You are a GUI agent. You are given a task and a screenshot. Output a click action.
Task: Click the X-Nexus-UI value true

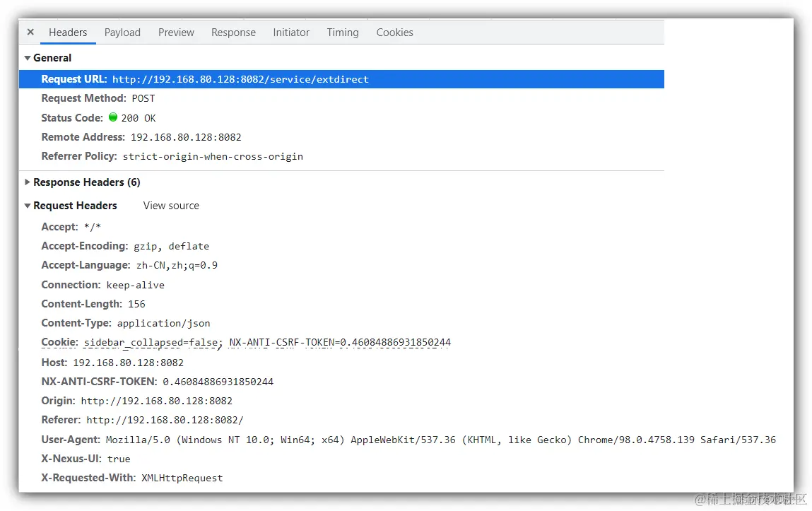[119, 459]
